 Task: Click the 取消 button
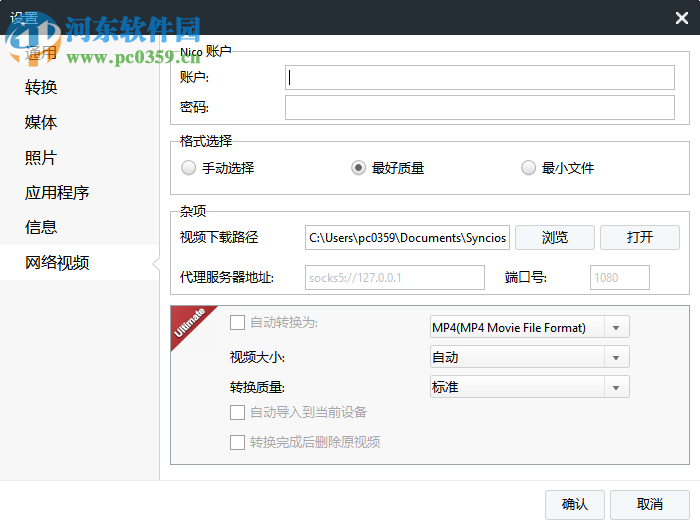point(650,505)
